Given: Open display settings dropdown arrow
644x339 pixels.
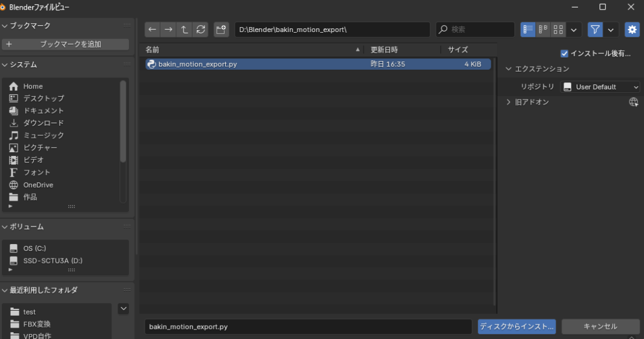Looking at the screenshot, I should (x=574, y=30).
